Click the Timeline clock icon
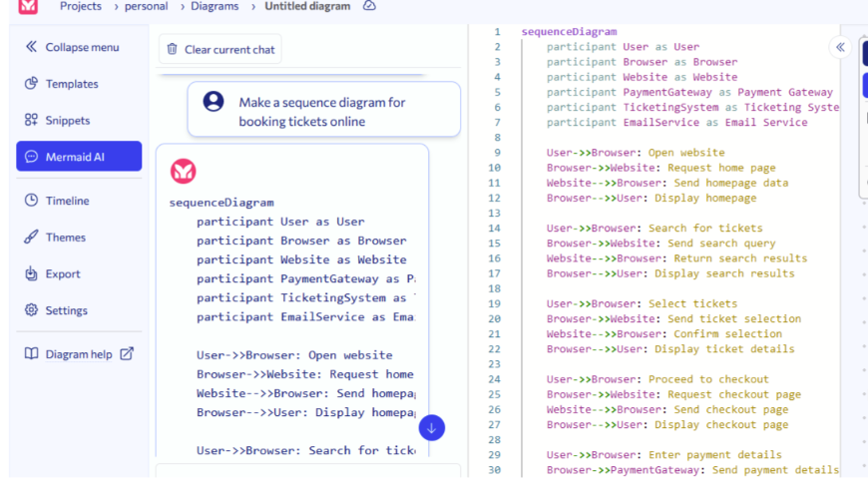The height and width of the screenshot is (494, 868). 31,200
